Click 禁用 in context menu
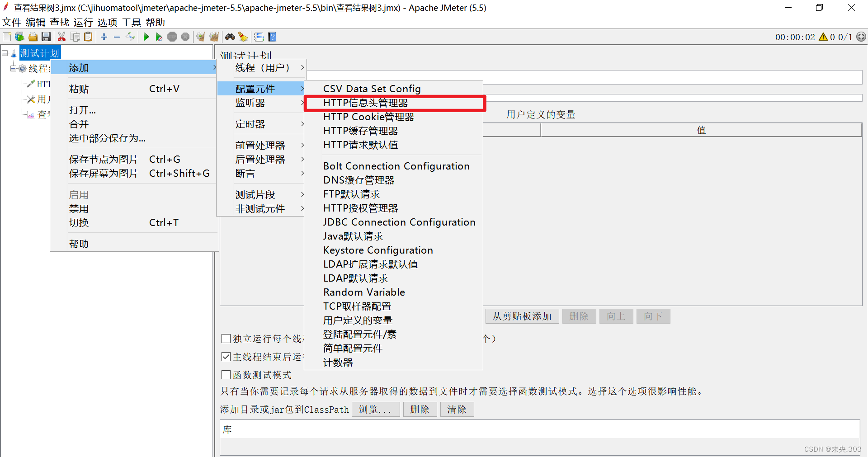Image resolution: width=868 pixels, height=457 pixels. point(134,209)
